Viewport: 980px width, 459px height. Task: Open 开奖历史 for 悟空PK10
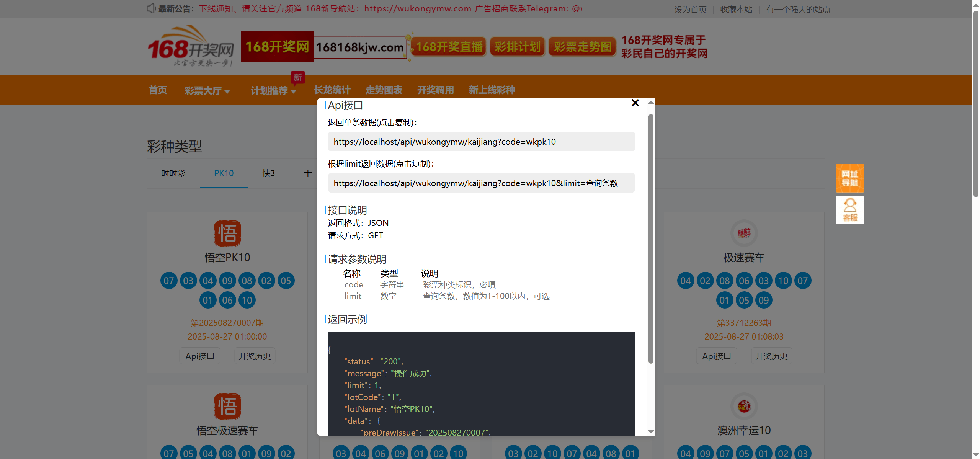255,356
